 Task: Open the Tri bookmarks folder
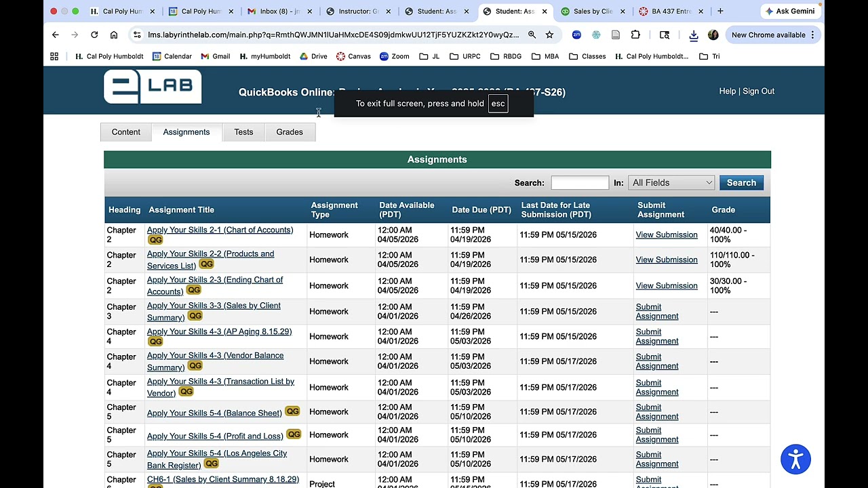[710, 56]
